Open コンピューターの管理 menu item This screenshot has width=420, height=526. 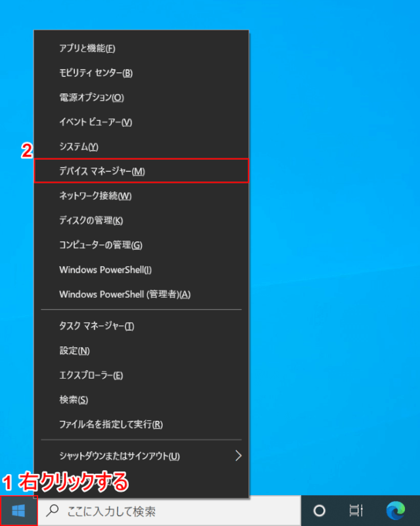click(x=101, y=245)
